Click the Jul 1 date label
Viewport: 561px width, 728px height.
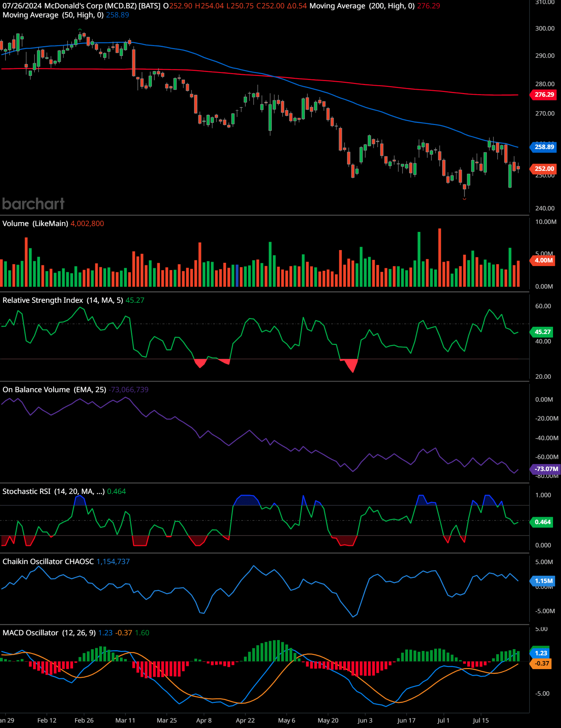[x=444, y=720]
